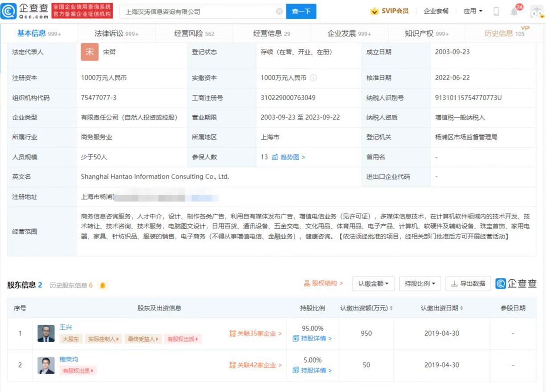Select organization code 75477077-3
546x392 pixels.
point(99,98)
